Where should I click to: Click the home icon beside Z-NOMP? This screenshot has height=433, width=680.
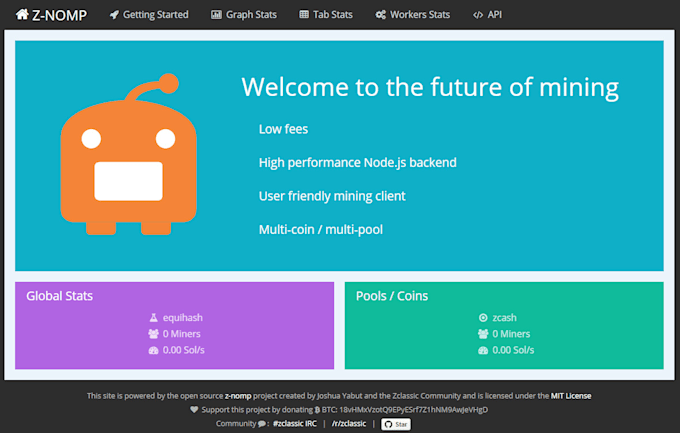(22, 14)
